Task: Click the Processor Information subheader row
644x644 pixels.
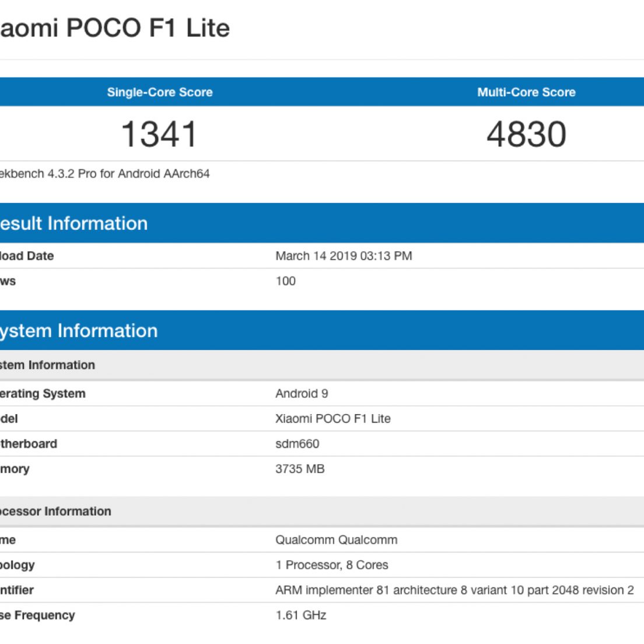Action: pyautogui.click(x=55, y=512)
